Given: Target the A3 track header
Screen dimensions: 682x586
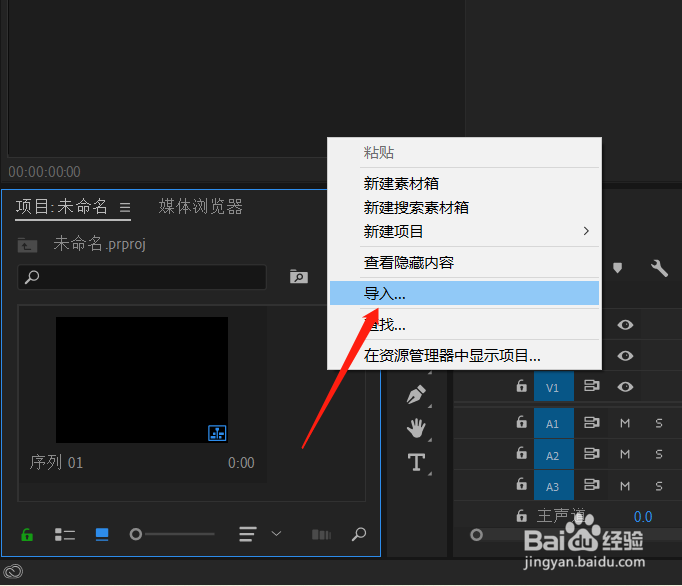Looking at the screenshot, I should [x=554, y=486].
